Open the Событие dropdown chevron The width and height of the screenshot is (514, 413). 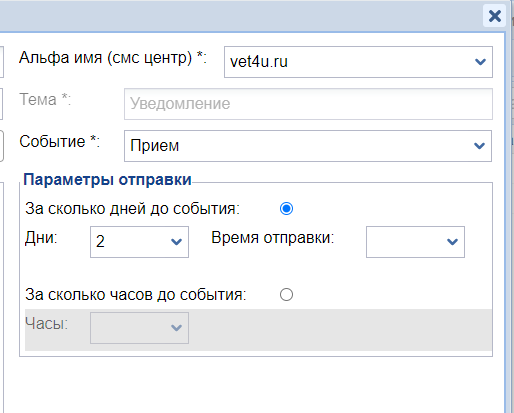click(479, 146)
